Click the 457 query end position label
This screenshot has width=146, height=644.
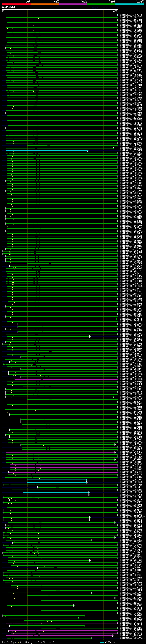click(115, 11)
